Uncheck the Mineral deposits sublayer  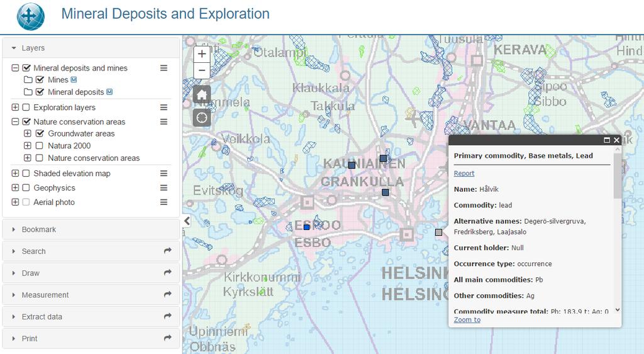point(40,92)
